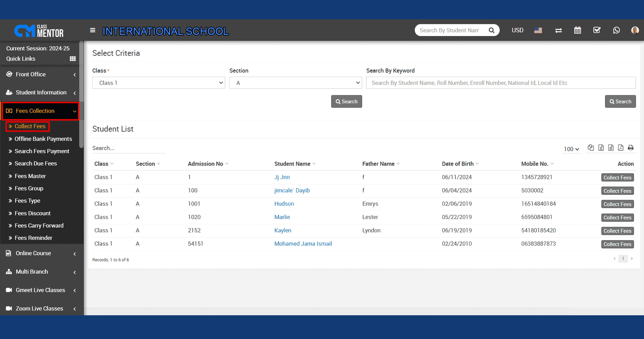Expand Front Office chevron
This screenshot has width=644, height=339.
click(75, 75)
